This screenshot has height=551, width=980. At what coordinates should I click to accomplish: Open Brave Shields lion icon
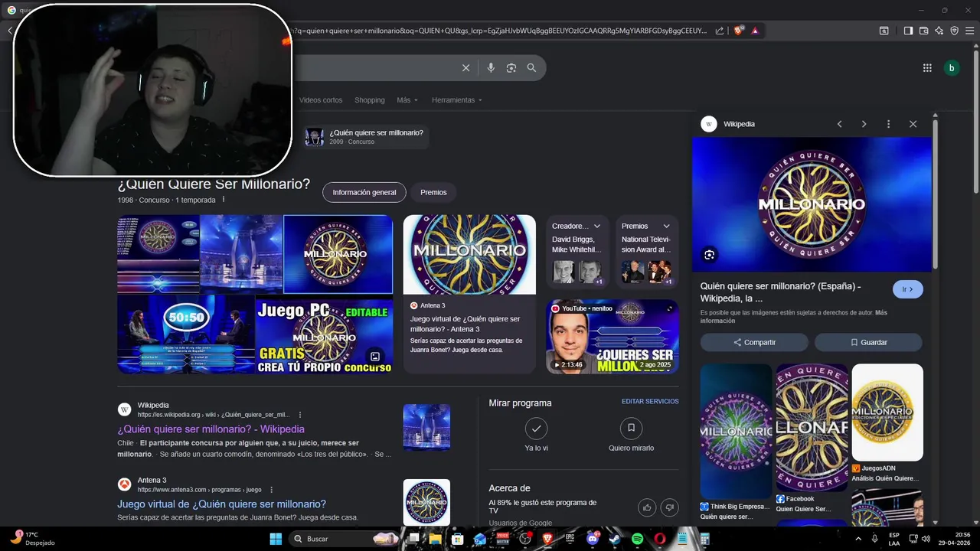click(738, 31)
